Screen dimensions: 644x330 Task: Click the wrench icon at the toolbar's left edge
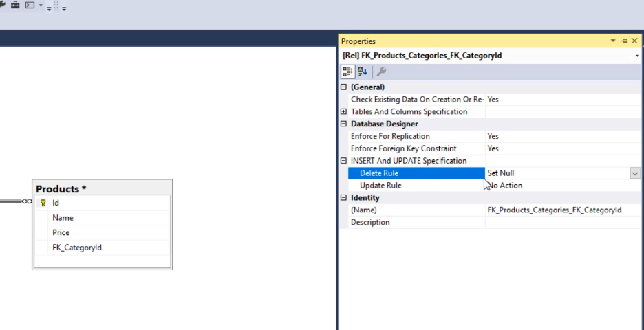tap(2, 5)
